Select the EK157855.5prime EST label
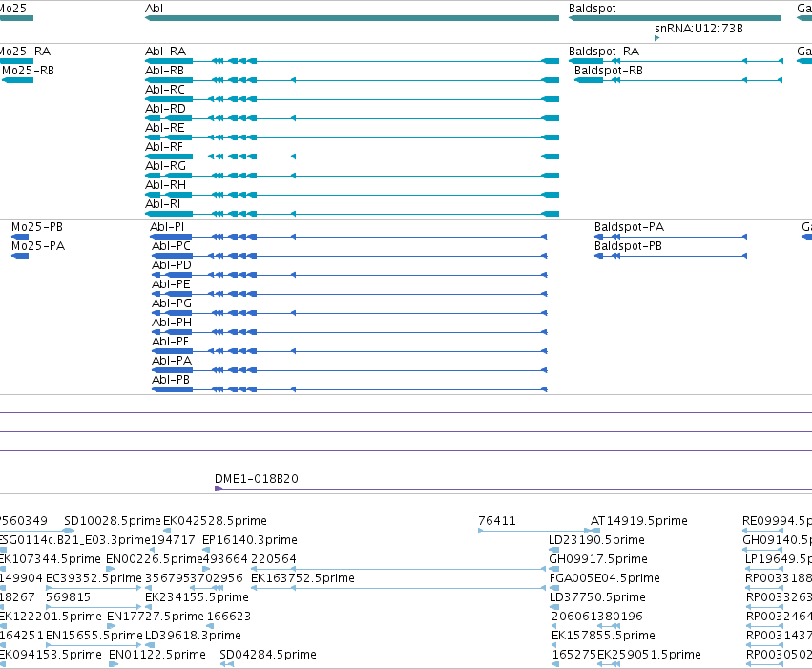 (x=603, y=636)
